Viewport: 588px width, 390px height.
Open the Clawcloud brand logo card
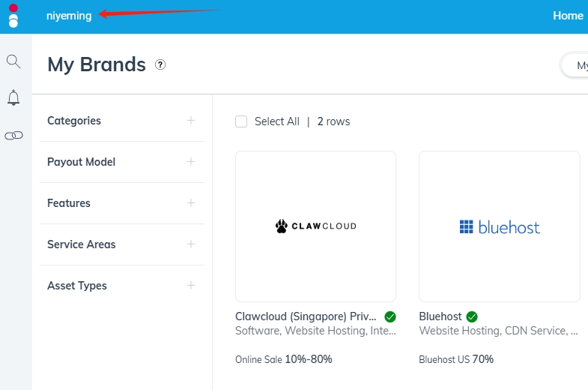[x=316, y=226]
